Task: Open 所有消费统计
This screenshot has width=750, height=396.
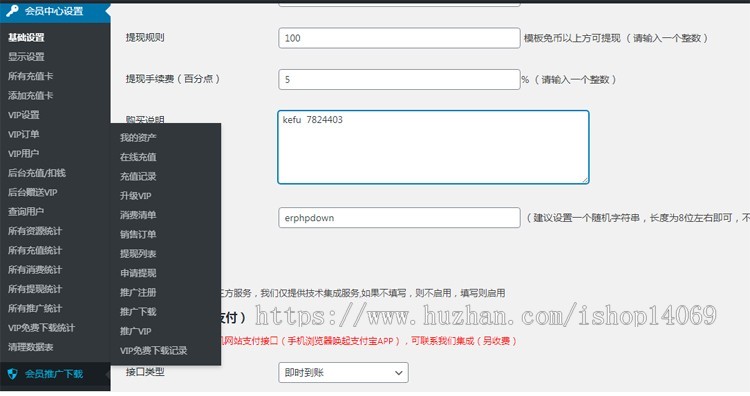Action: pyautogui.click(x=35, y=270)
